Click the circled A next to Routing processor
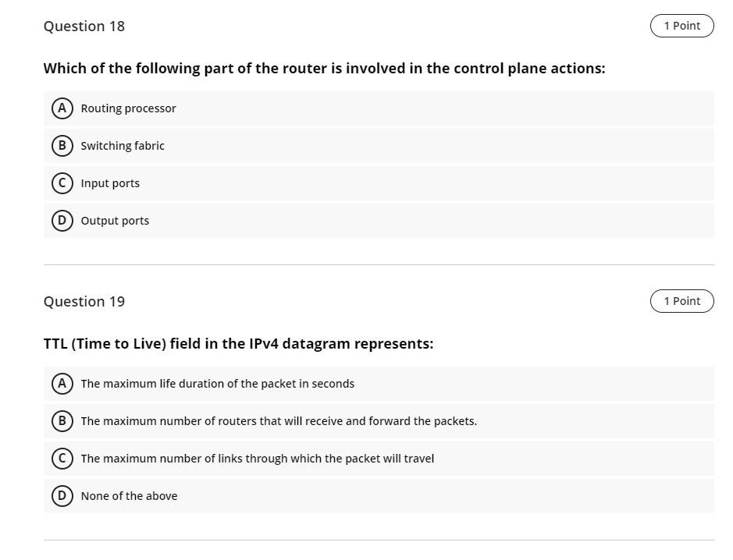 pos(62,108)
